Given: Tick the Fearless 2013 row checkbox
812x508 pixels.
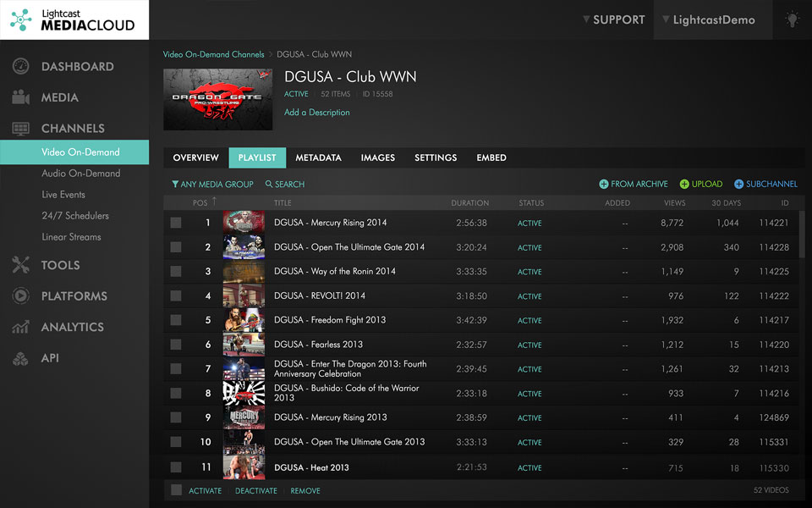Looking at the screenshot, I should click(176, 345).
